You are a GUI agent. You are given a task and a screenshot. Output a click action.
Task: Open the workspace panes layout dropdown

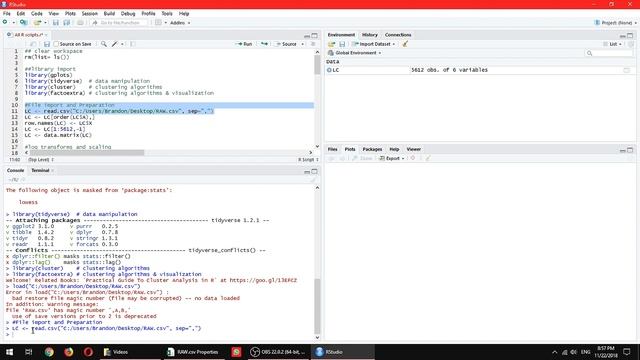[161, 23]
